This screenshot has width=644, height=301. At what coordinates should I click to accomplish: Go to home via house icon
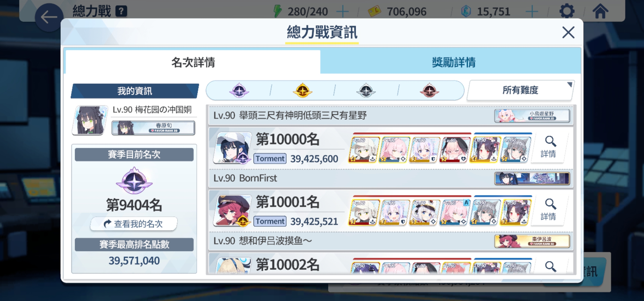point(600,11)
